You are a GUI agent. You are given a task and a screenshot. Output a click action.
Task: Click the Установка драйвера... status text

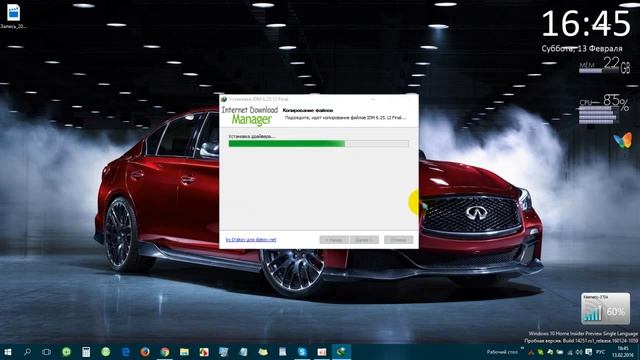(x=252, y=136)
